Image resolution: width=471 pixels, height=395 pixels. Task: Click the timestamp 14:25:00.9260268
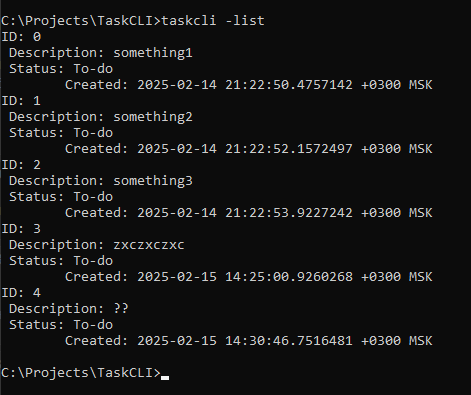tap(289, 277)
